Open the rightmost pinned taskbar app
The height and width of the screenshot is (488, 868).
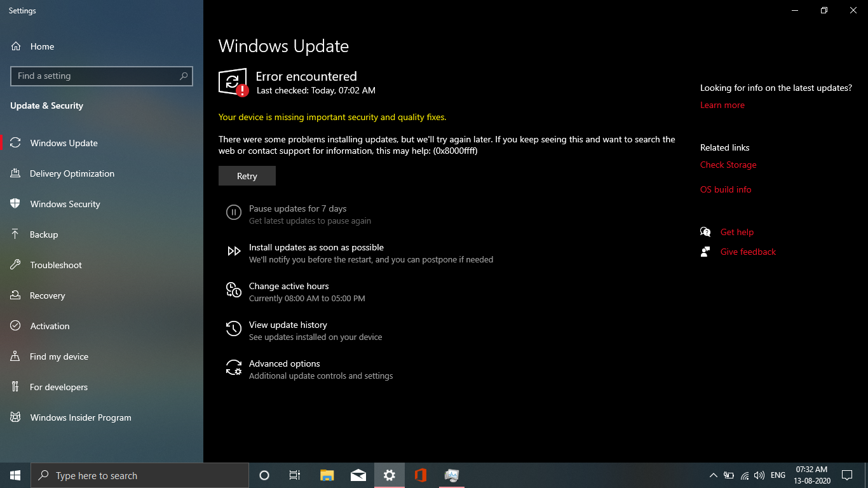coord(451,475)
